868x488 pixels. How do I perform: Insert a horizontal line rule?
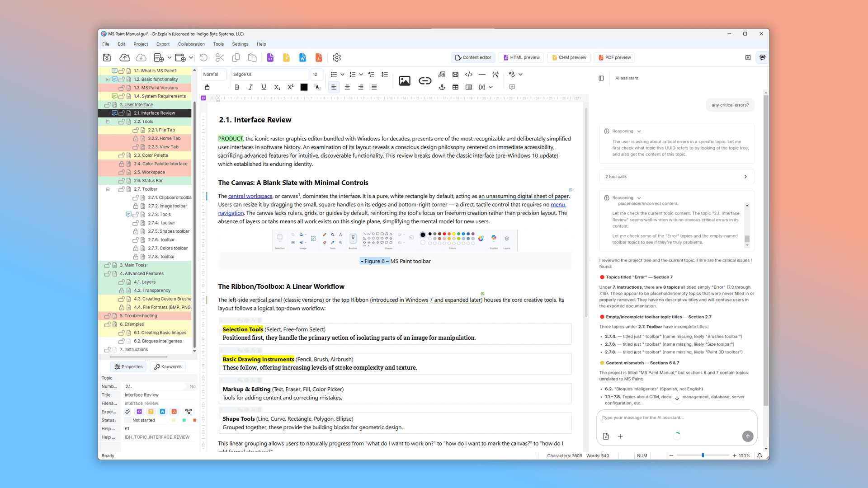[482, 75]
